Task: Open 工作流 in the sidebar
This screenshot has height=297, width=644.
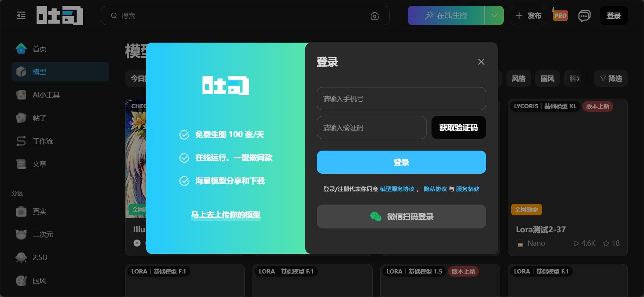Action: [x=60, y=141]
